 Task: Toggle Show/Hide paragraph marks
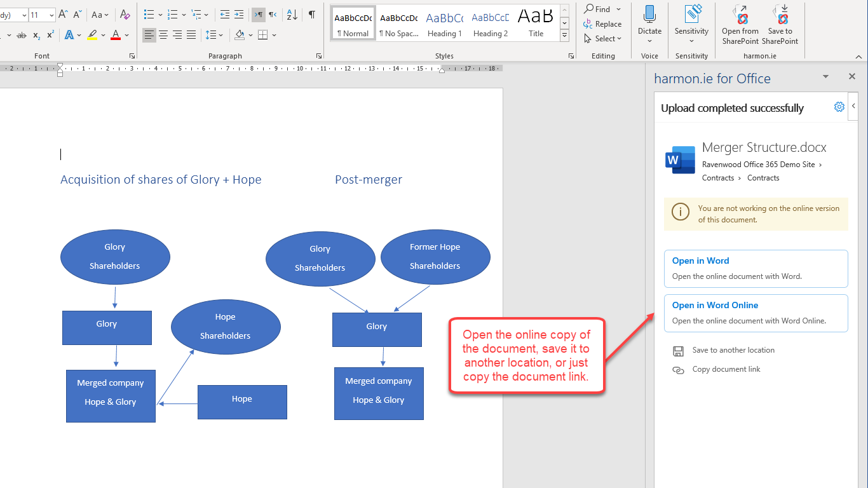coord(311,14)
